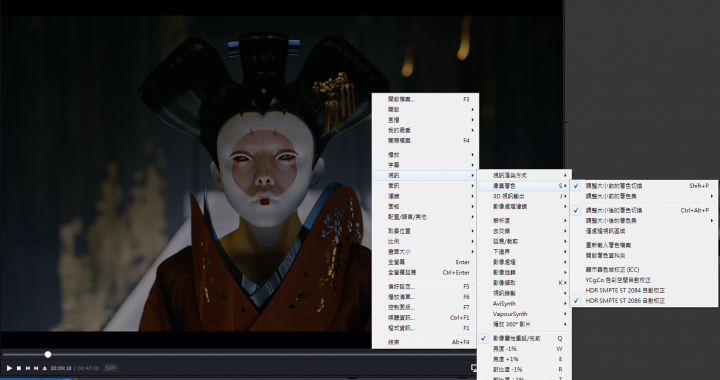Expand 影像擷取 (K) submenu

point(523,283)
